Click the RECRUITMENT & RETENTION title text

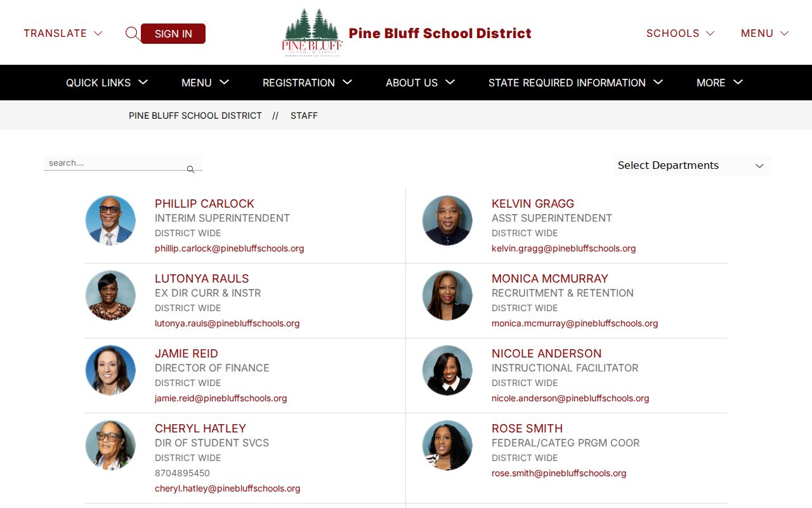563,293
